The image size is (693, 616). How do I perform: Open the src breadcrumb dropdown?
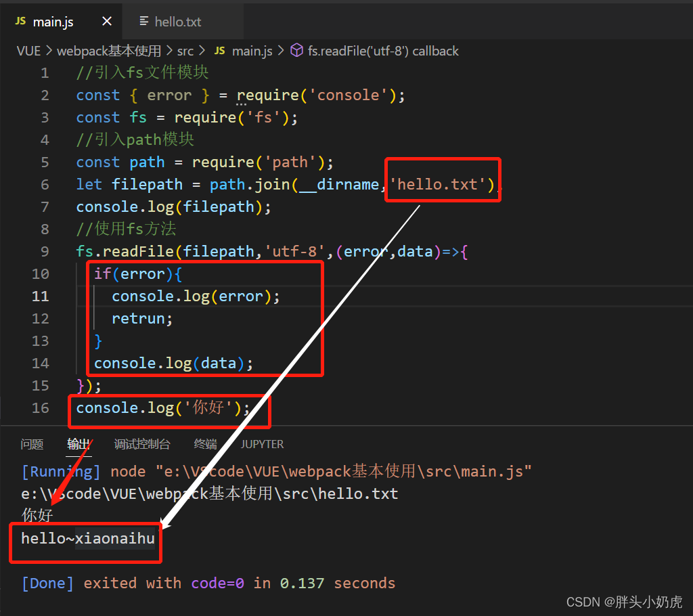point(185,50)
